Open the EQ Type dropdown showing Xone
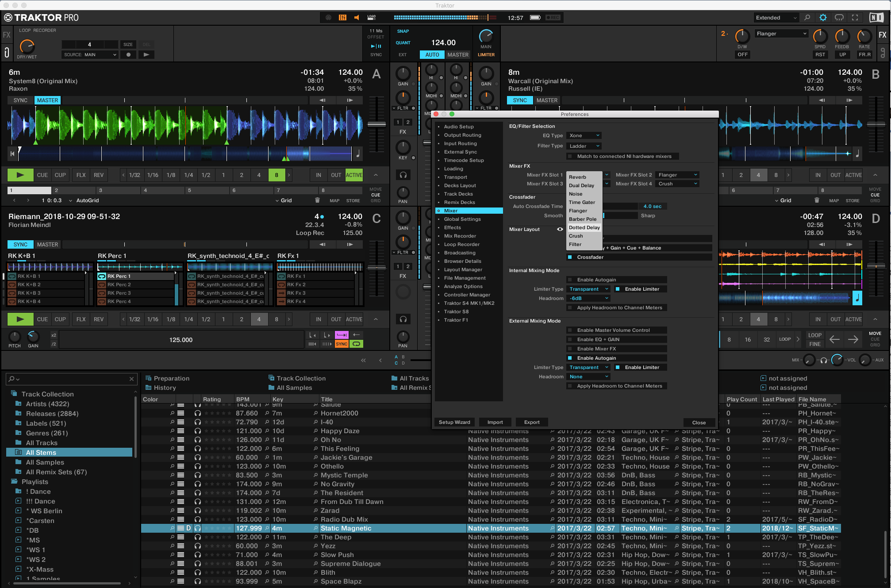The image size is (891, 588). coord(584,135)
